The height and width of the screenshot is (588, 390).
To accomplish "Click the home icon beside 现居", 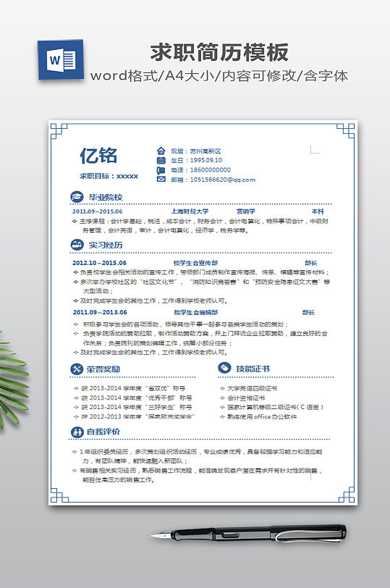I will pyautogui.click(x=161, y=151).
